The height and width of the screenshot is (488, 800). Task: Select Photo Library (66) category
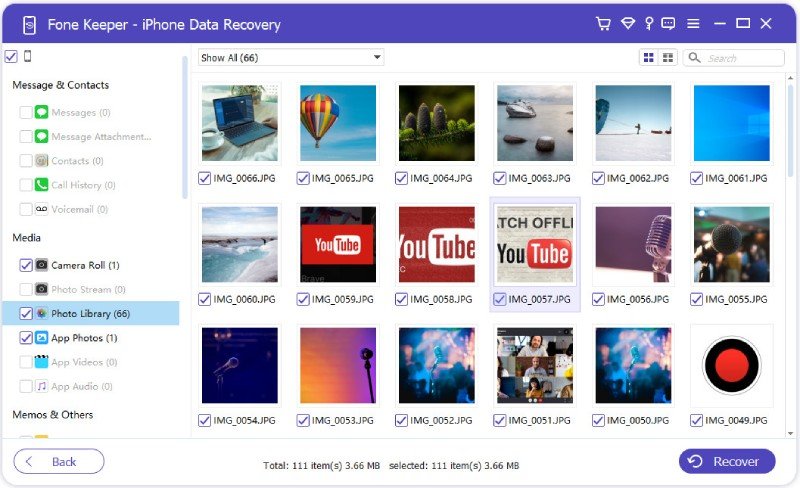[91, 313]
